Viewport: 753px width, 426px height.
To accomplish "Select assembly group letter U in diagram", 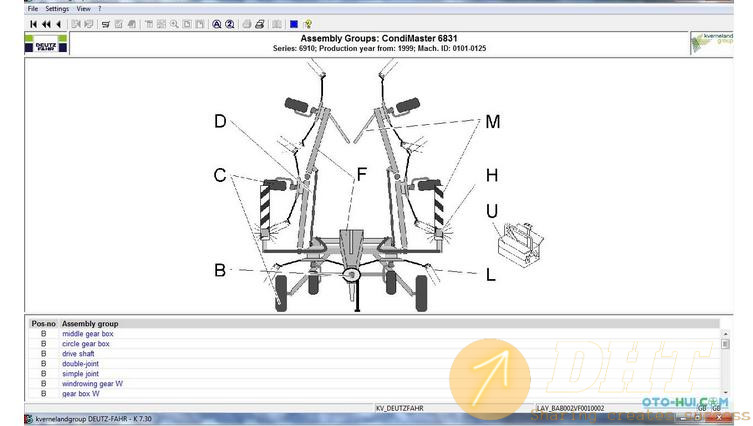I will (x=492, y=211).
